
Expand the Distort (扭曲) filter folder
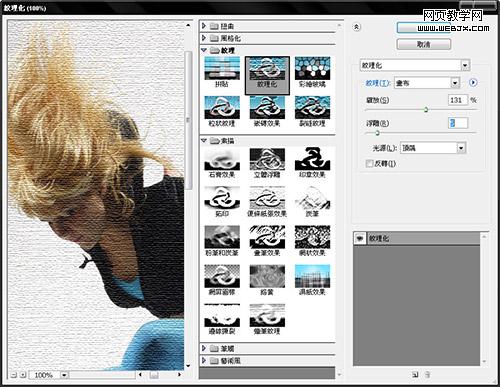(204, 26)
